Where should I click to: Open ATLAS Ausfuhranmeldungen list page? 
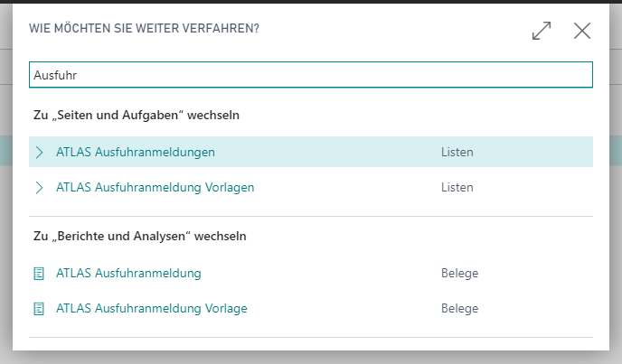click(x=136, y=152)
